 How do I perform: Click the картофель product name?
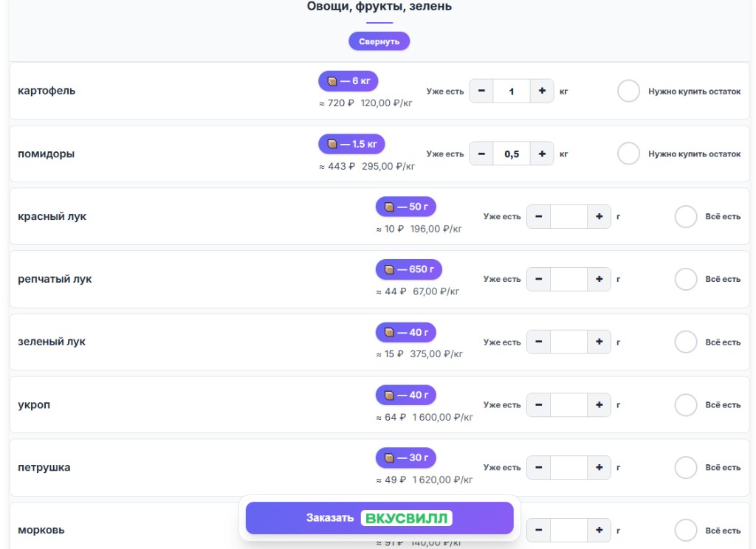[47, 91]
